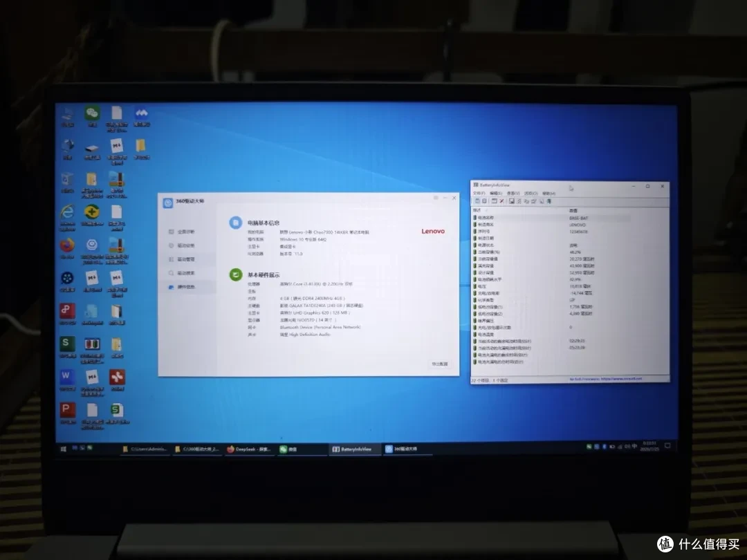Screen dimensions: 747x560
Task: Click the battery icon beside the 电压 row
Action: point(475,287)
